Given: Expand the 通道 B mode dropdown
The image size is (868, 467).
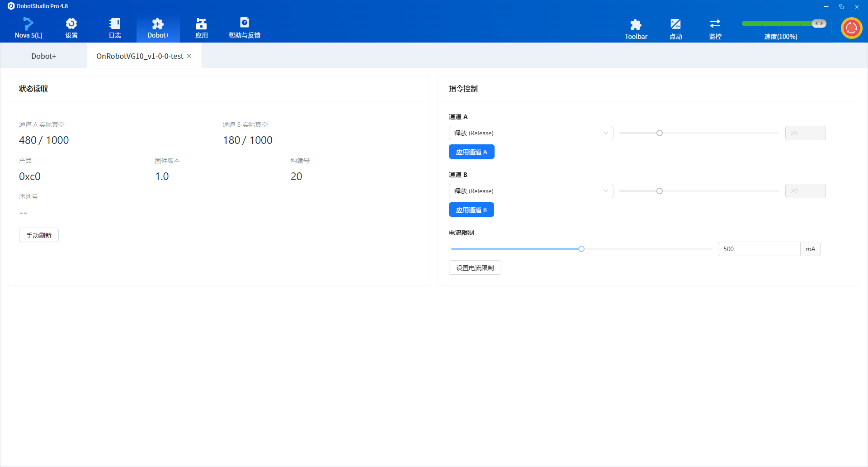Looking at the screenshot, I should coord(531,191).
